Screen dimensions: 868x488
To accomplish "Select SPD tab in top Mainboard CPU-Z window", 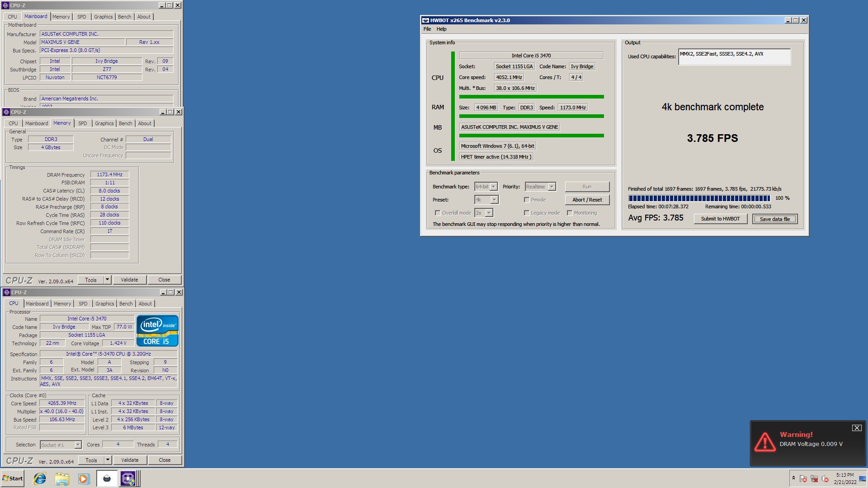I will (x=81, y=17).
